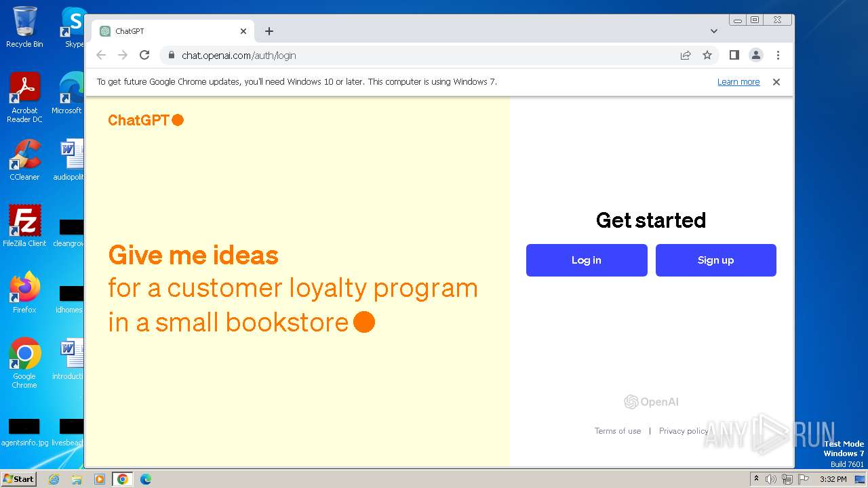Select the FileZilla Client desktop icon
This screenshot has height=488, width=868.
pyautogui.click(x=24, y=226)
